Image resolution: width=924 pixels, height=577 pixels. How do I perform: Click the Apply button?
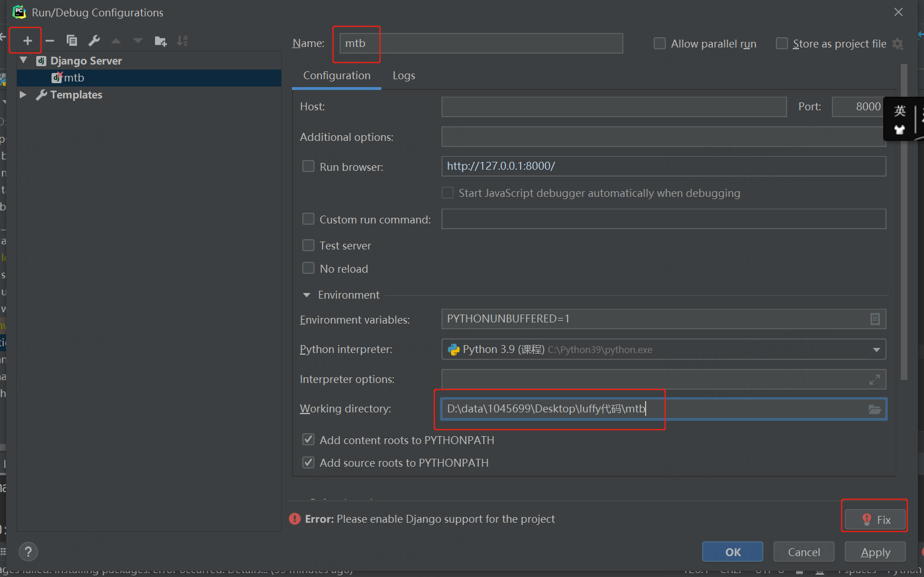875,552
